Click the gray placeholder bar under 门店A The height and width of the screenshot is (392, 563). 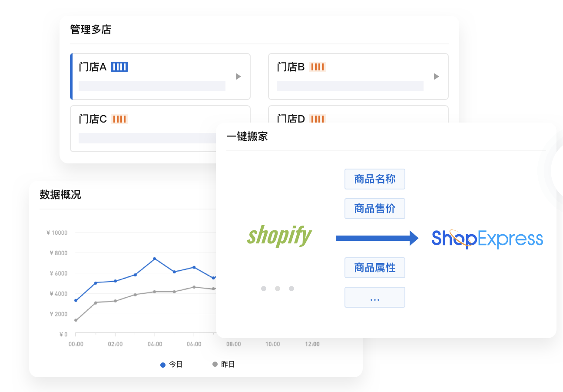coord(152,86)
